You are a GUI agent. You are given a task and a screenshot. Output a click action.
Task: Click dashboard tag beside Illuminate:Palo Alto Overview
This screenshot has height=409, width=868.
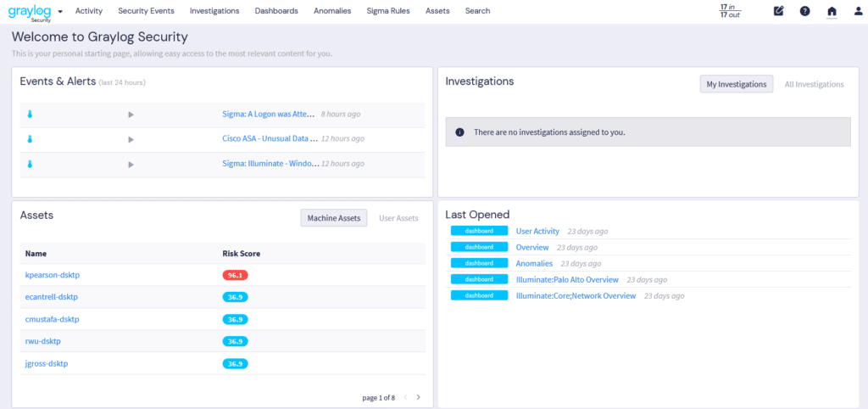tap(480, 279)
